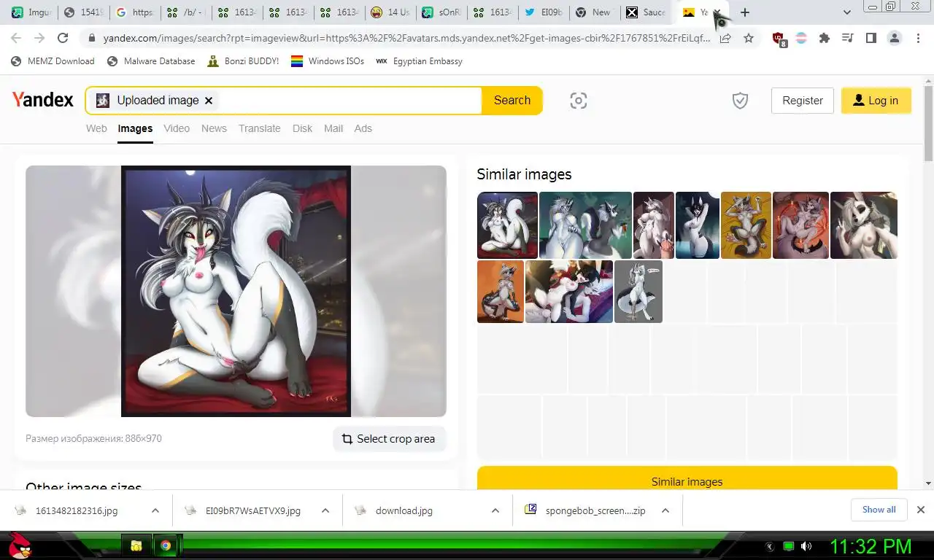Switch to the 14 Us tab
This screenshot has width=934, height=560.
pyautogui.click(x=390, y=12)
